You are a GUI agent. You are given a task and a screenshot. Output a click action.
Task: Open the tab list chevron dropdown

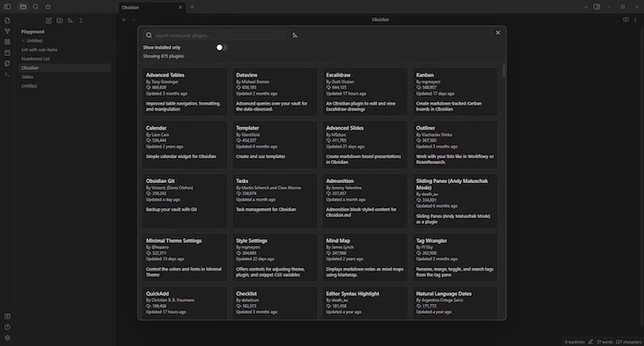pos(586,6)
